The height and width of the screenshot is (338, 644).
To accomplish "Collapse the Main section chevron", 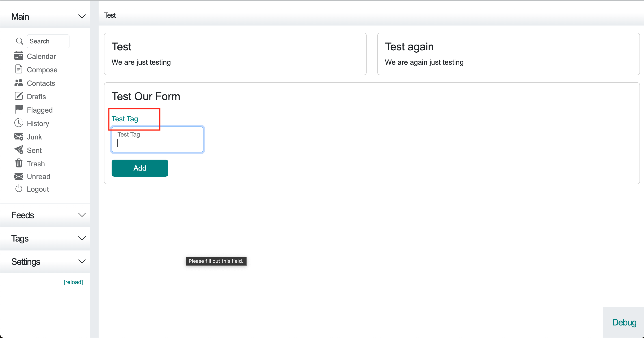I will (82, 17).
